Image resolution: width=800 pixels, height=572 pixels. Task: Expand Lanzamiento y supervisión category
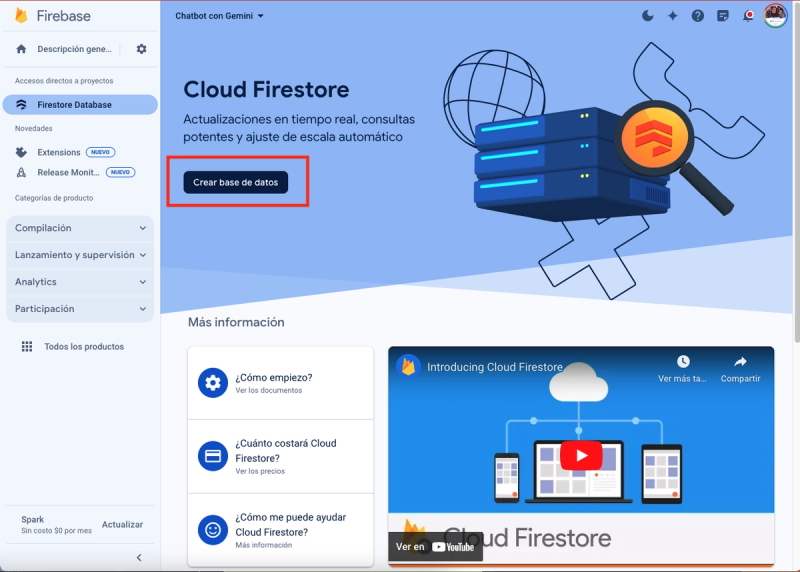tap(80, 255)
